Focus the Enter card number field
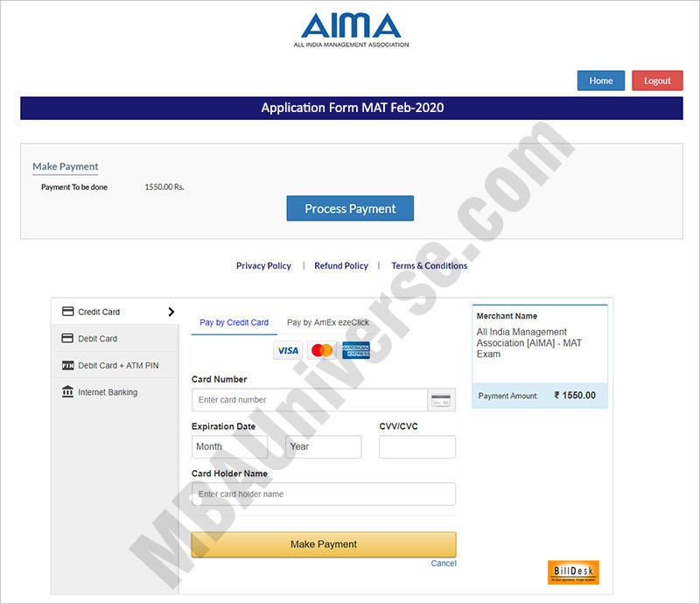This screenshot has height=604, width=700. [310, 399]
